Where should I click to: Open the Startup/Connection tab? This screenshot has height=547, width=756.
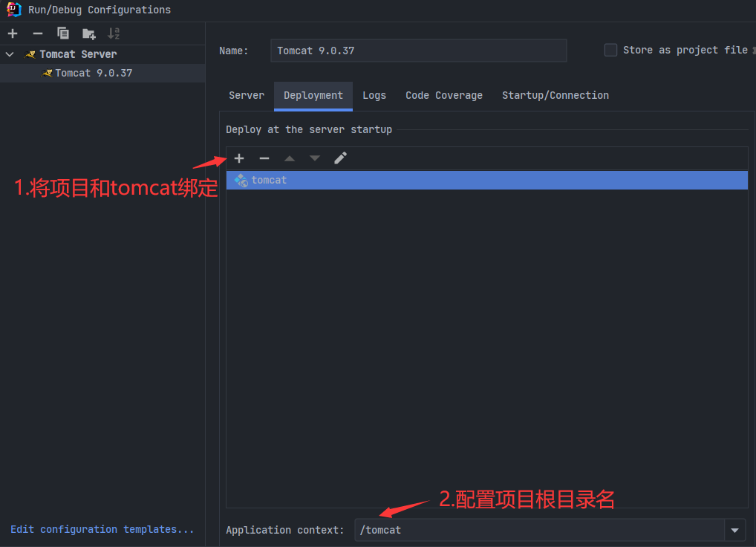[x=555, y=96]
